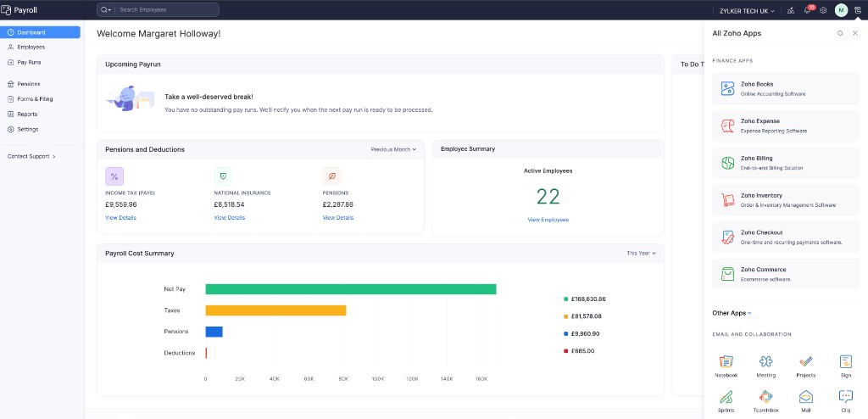Screen dimensions: 868x419
Task: Launch the Sign app
Action: [x=846, y=366]
